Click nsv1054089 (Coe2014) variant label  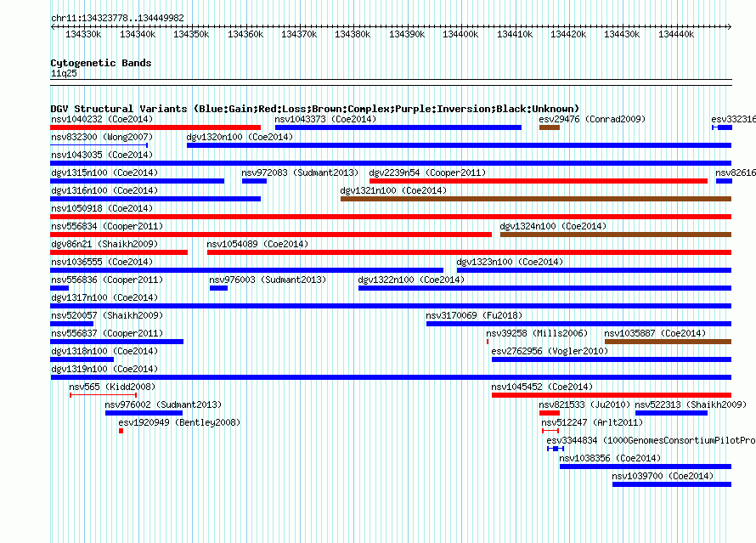tap(257, 244)
